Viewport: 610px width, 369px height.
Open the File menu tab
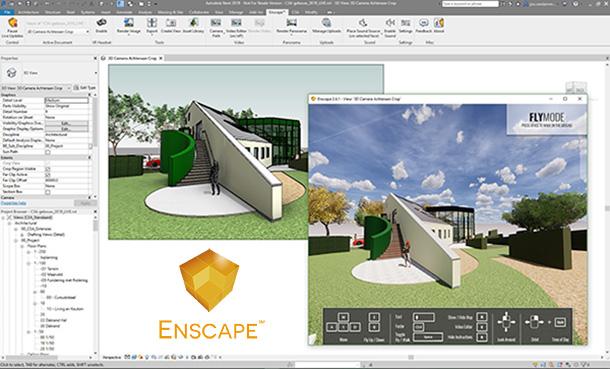pyautogui.click(x=7, y=12)
